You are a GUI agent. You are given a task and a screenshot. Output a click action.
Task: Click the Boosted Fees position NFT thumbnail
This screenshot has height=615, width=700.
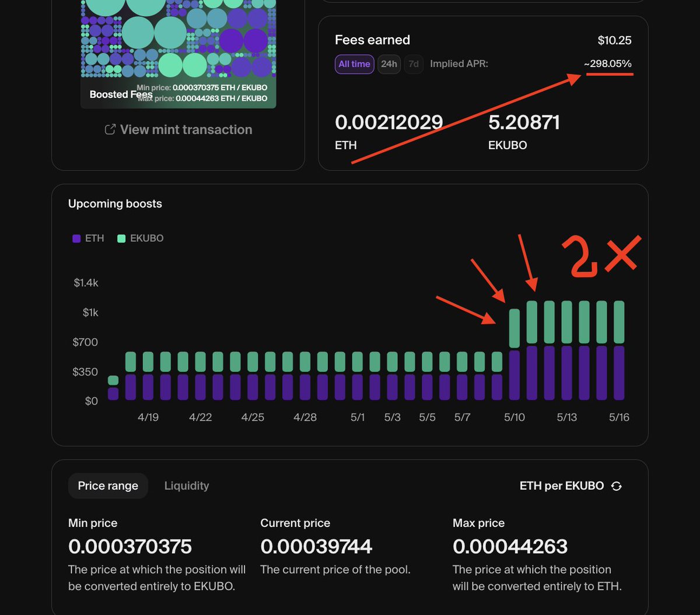178,54
